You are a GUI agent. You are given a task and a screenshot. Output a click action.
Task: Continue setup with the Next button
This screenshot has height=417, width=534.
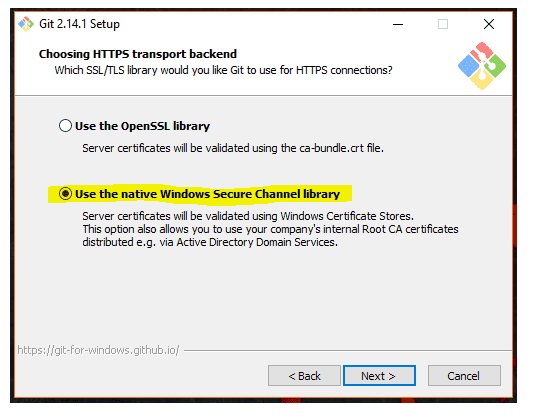379,376
